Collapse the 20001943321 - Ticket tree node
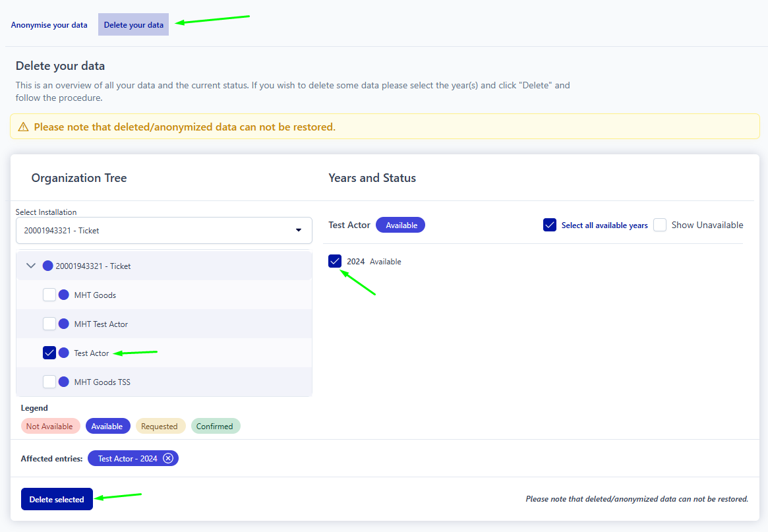This screenshot has width=768, height=532. point(31,266)
